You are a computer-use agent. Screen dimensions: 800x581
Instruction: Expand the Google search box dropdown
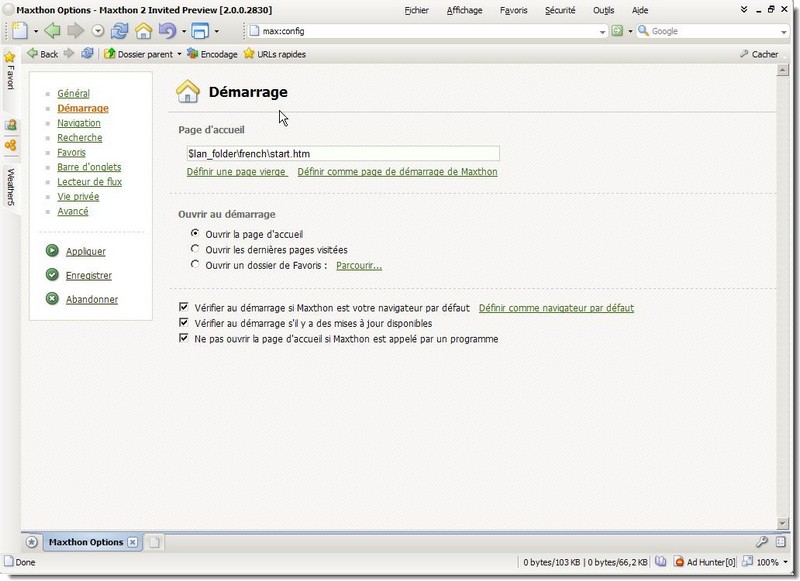pos(784,32)
